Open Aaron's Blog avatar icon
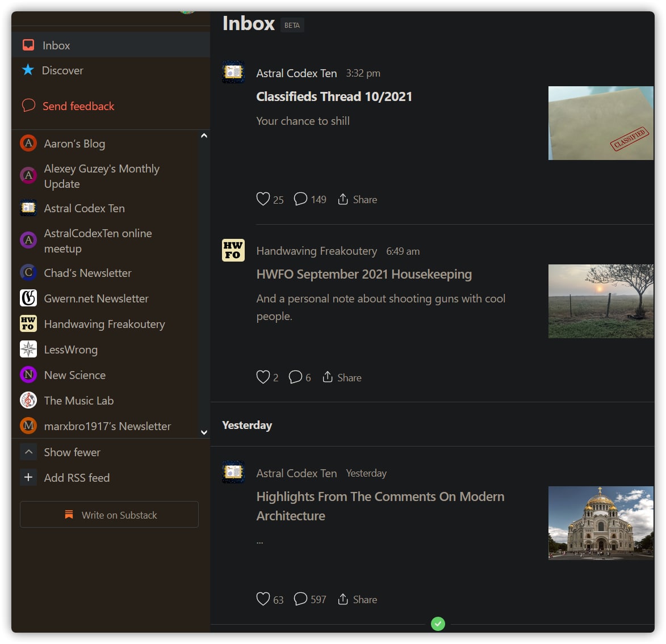666x644 pixels. click(28, 144)
